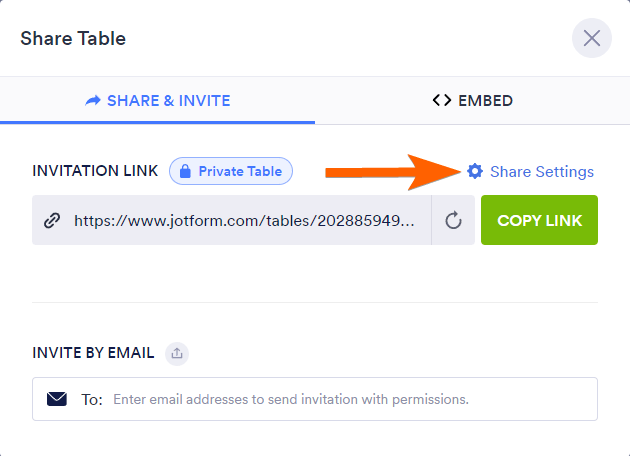Click the envelope icon in the email field
The height and width of the screenshot is (456, 630).
(x=57, y=399)
